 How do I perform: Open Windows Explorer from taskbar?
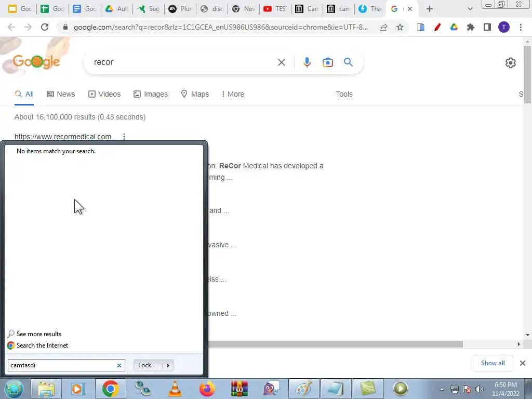pyautogui.click(x=46, y=389)
